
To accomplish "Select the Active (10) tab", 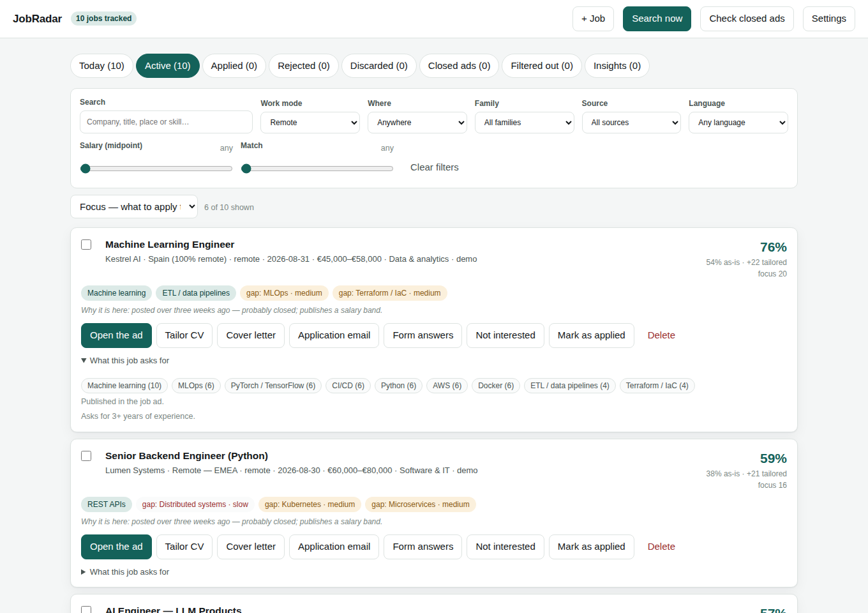I will (x=168, y=66).
